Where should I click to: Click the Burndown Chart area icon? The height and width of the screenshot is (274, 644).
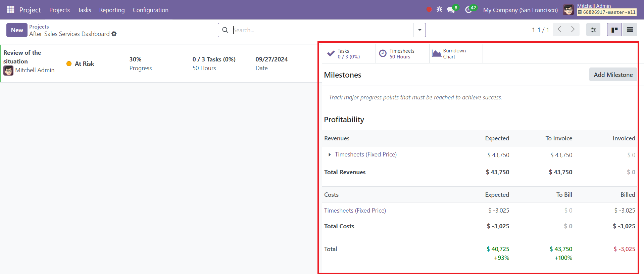tap(437, 53)
